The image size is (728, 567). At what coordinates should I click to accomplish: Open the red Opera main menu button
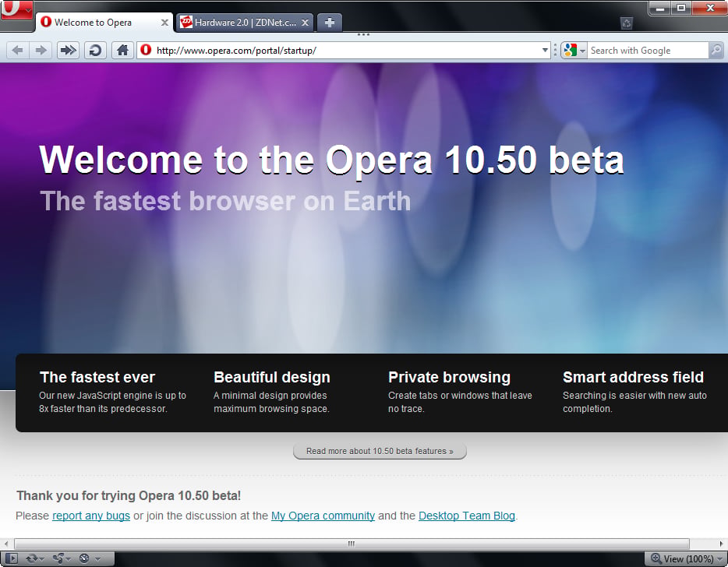tap(16, 9)
